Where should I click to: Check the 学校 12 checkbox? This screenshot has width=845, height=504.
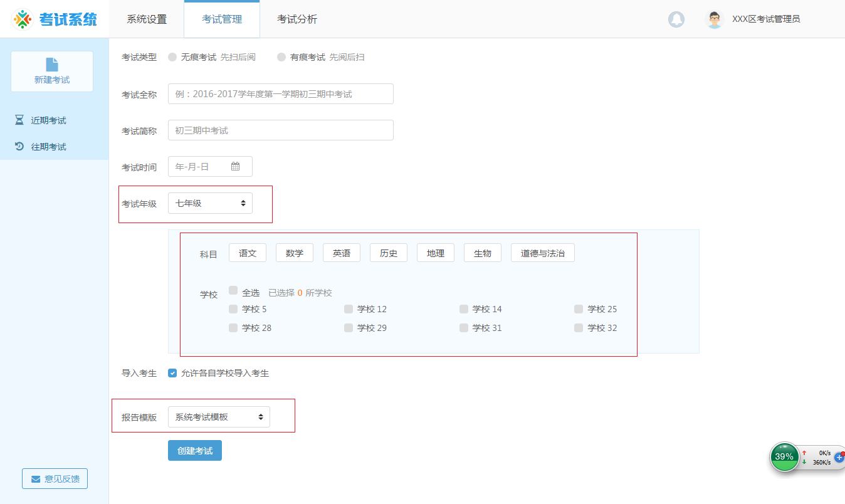click(x=348, y=308)
